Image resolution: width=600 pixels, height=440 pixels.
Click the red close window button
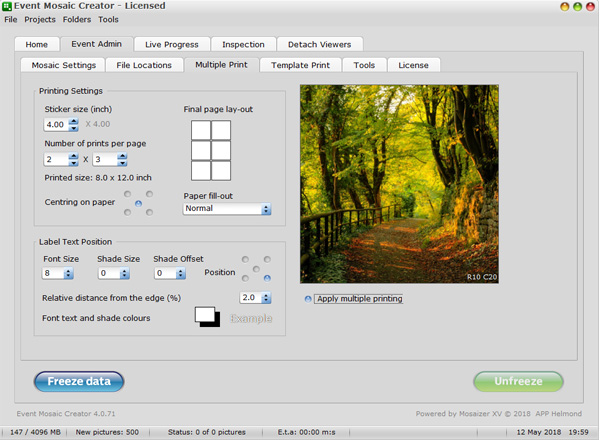[590, 7]
